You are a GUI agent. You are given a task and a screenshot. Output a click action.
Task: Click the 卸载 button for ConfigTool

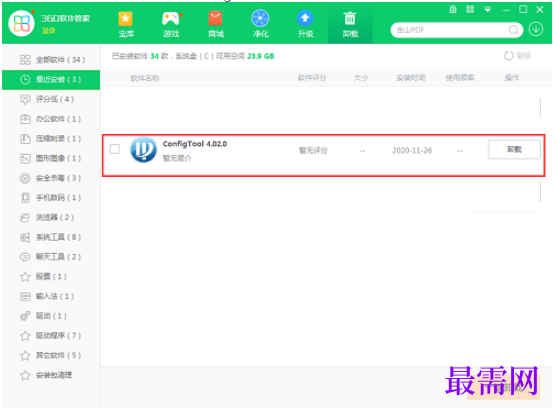514,149
